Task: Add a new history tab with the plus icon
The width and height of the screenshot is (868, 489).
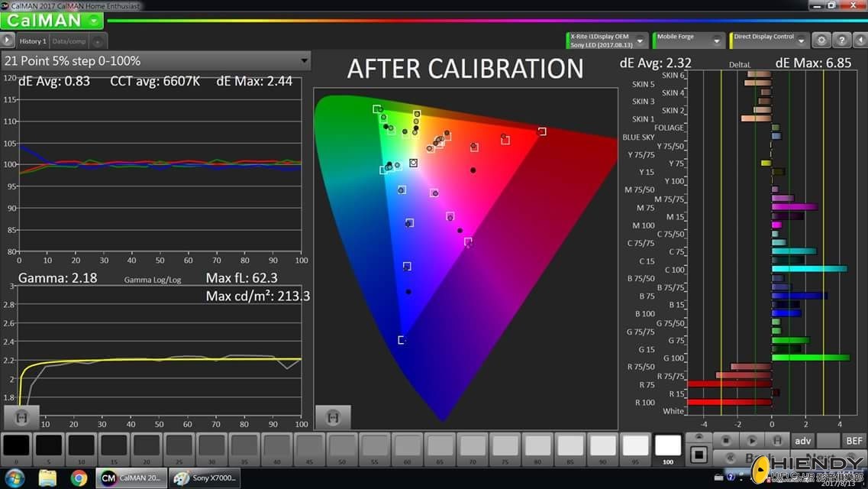Action: (98, 41)
